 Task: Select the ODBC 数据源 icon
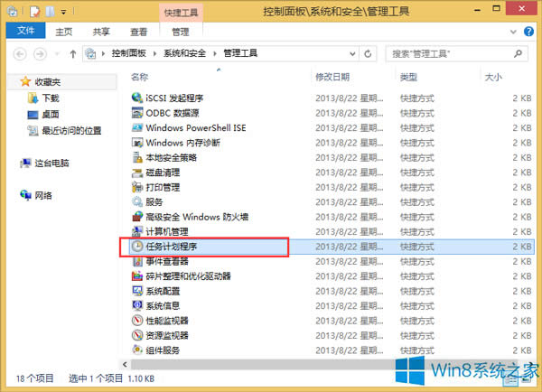click(137, 113)
